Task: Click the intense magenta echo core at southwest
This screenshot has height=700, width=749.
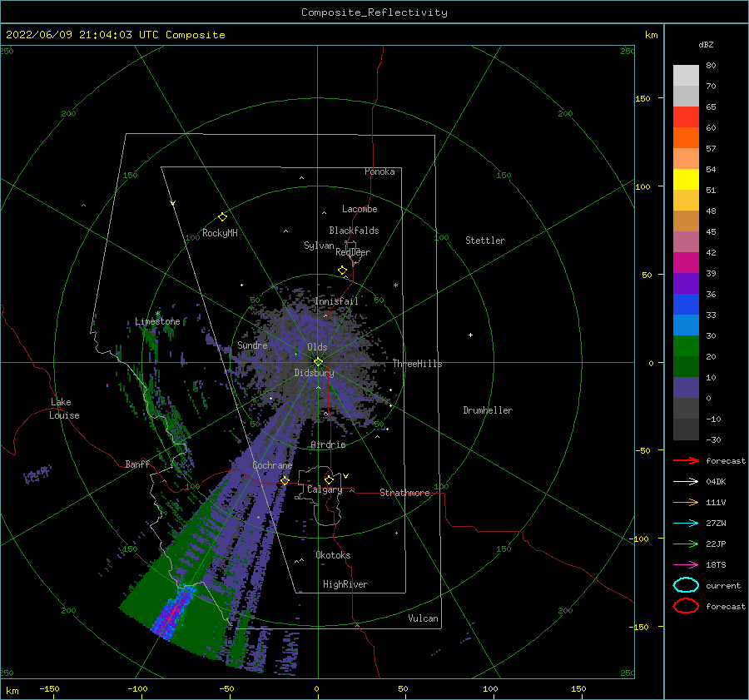Action: point(173,614)
